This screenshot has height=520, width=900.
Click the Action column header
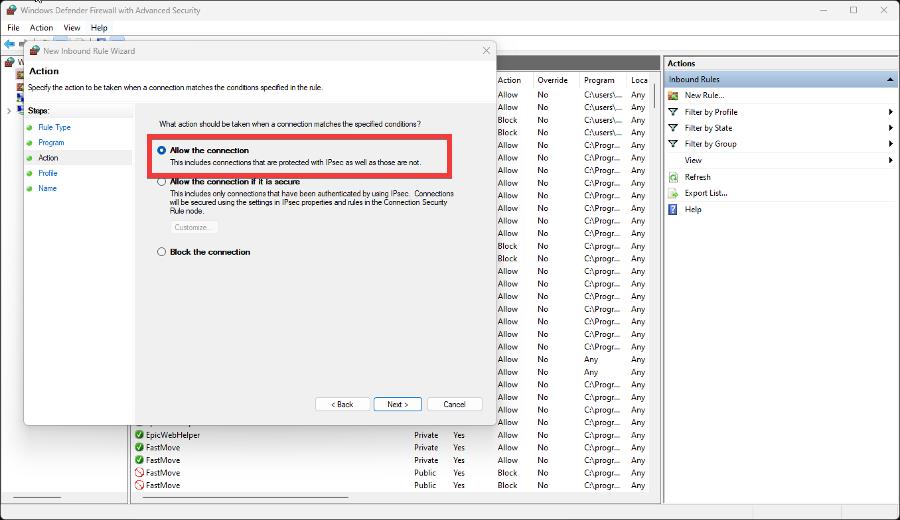pyautogui.click(x=509, y=80)
